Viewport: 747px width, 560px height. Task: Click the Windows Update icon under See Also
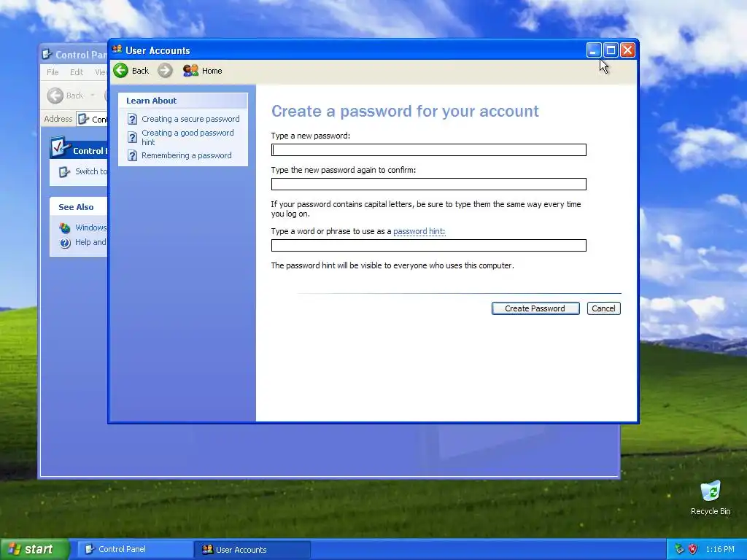(65, 227)
